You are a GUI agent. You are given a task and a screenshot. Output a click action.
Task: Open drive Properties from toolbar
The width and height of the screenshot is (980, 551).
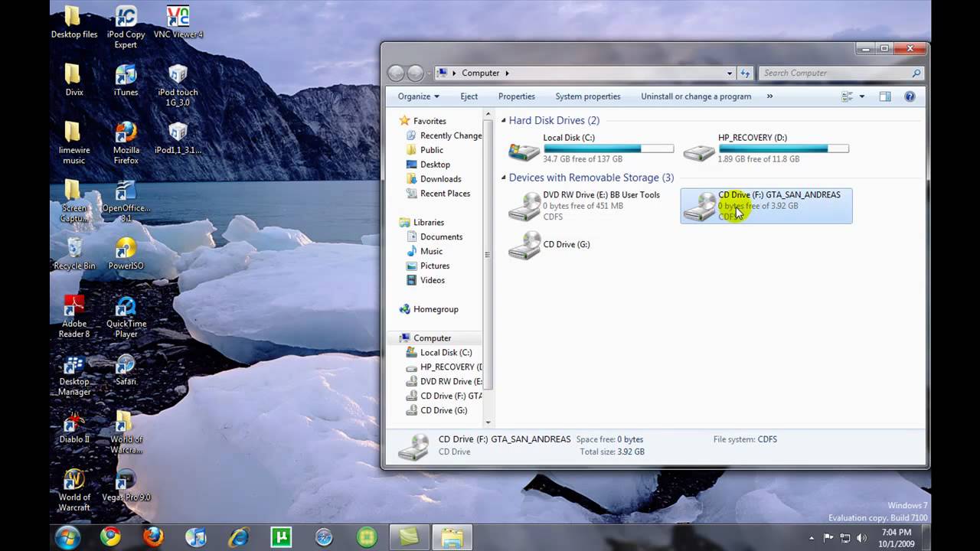[x=517, y=96]
